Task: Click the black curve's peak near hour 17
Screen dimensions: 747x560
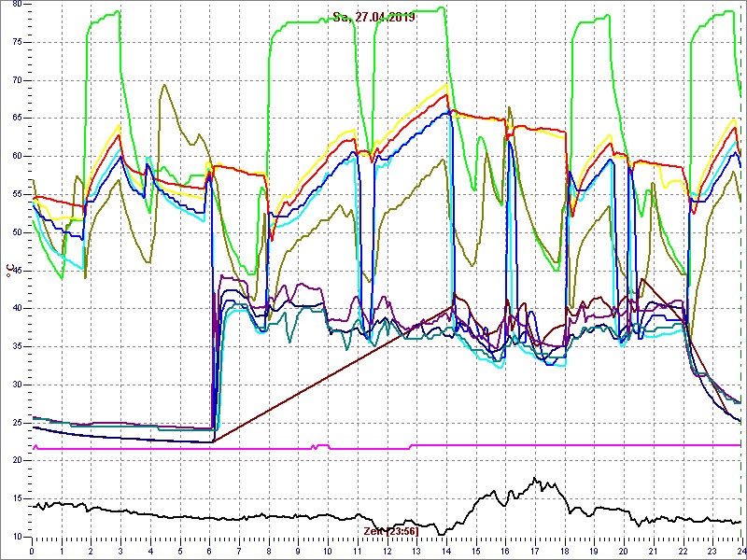Action: click(x=535, y=479)
